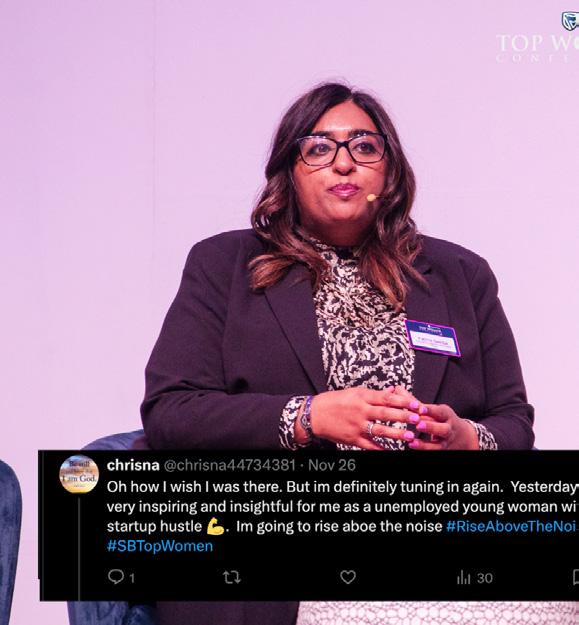
Task: Click the Standard Bank shield logo
Action: 570,20
